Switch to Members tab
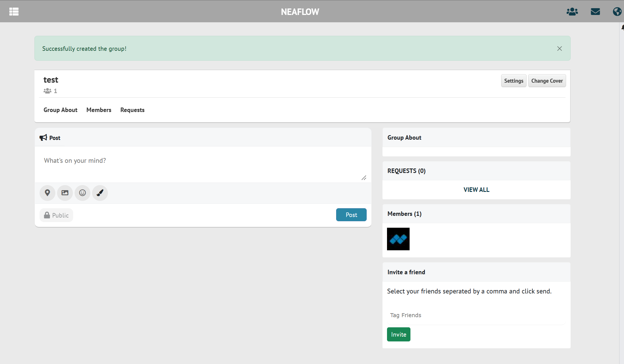This screenshot has width=624, height=364. pos(99,110)
